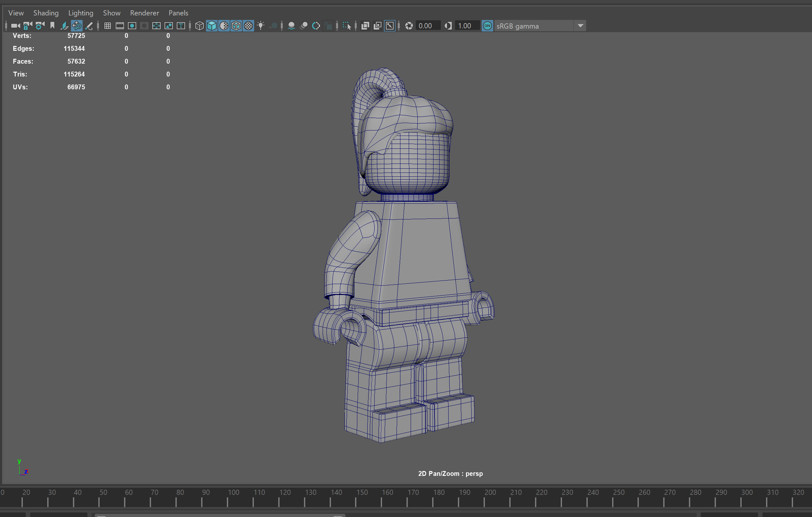
Task: Enable Multisample Anti-aliasing icon
Action: point(316,26)
